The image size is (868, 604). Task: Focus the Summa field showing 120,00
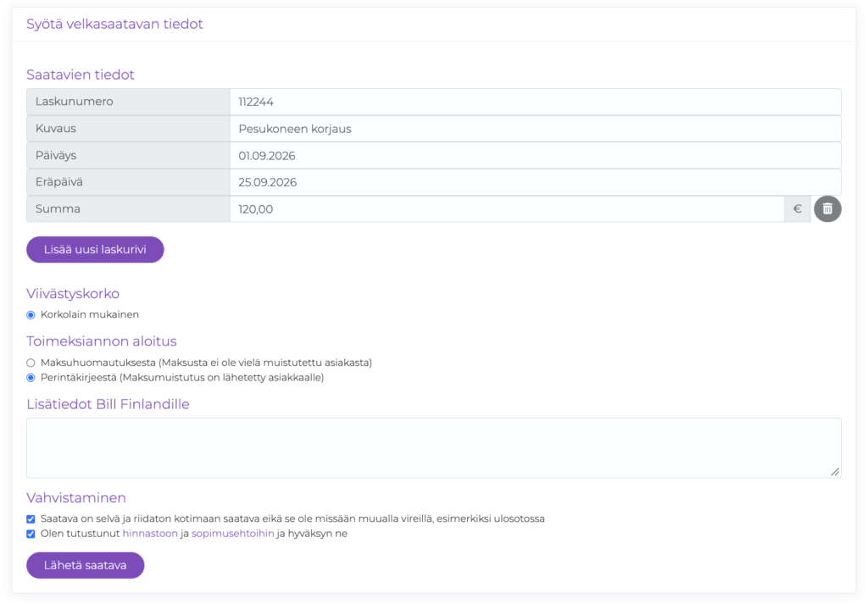[x=507, y=209]
